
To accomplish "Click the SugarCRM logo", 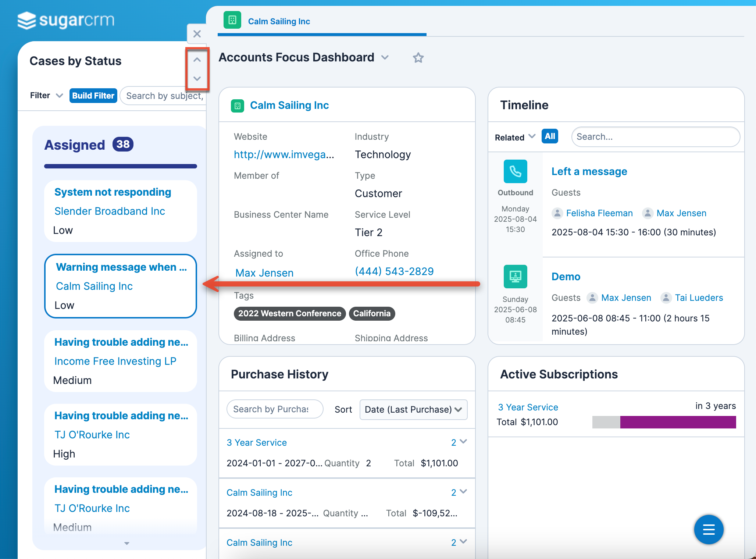I will tap(66, 20).
